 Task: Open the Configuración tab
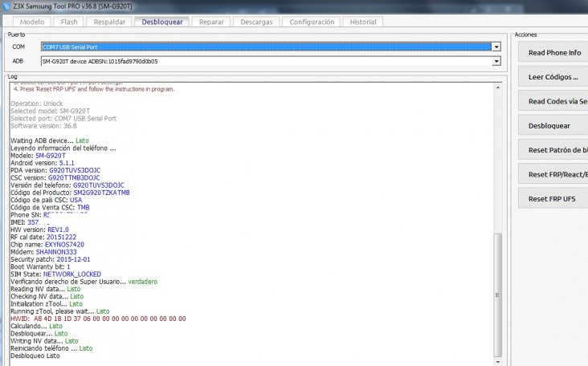pyautogui.click(x=312, y=22)
